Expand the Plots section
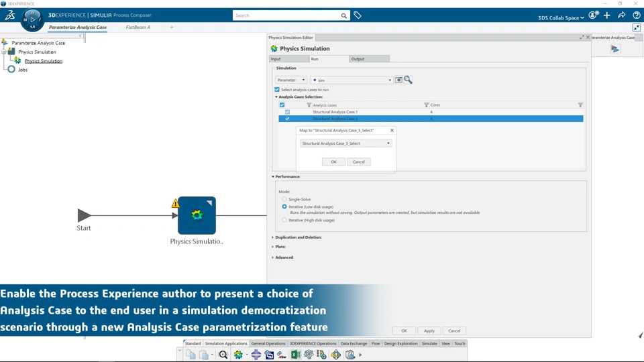This screenshot has height=362, width=644. (x=273, y=247)
